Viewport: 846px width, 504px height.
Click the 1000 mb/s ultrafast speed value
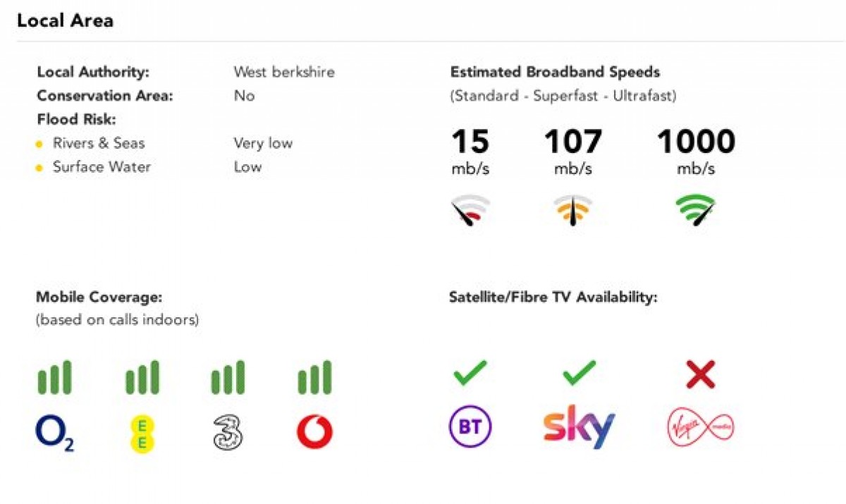(696, 151)
